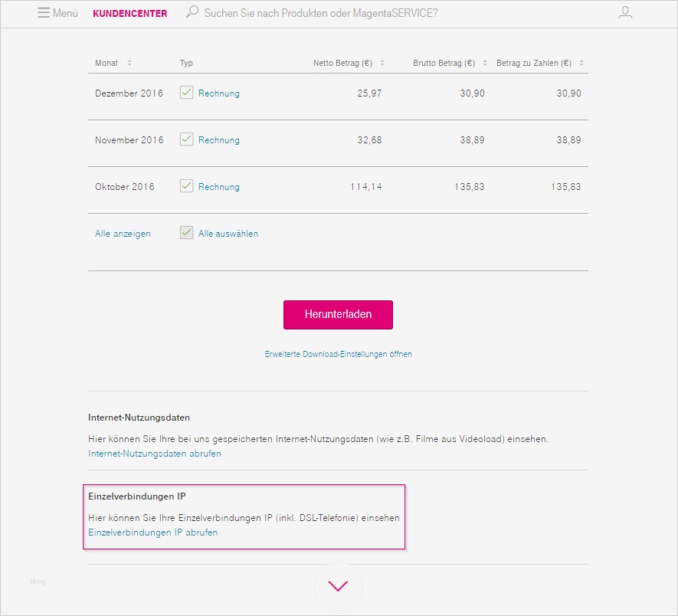Open Einzelverbindungen IP abrufen link
This screenshot has height=616, width=678.
tap(153, 532)
